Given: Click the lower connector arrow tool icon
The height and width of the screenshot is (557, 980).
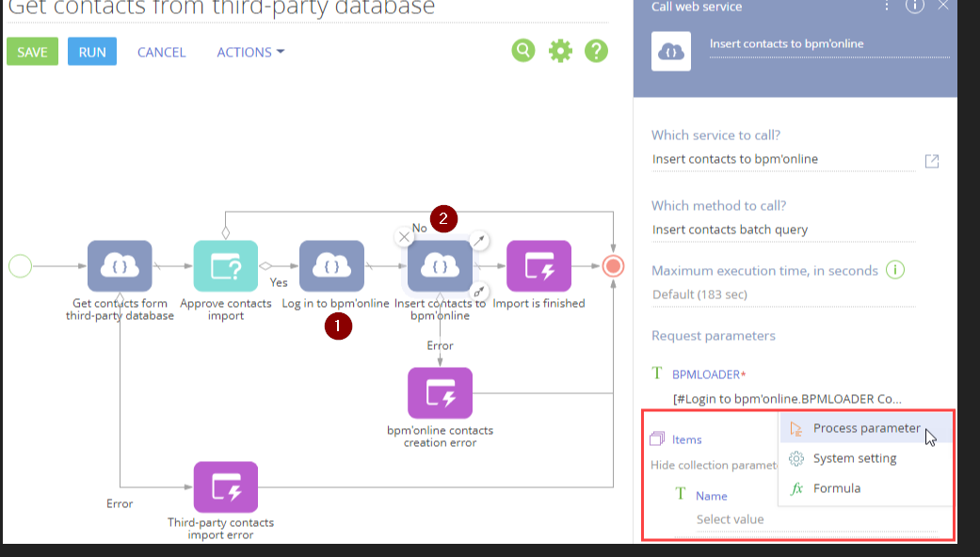Looking at the screenshot, I should 479,292.
